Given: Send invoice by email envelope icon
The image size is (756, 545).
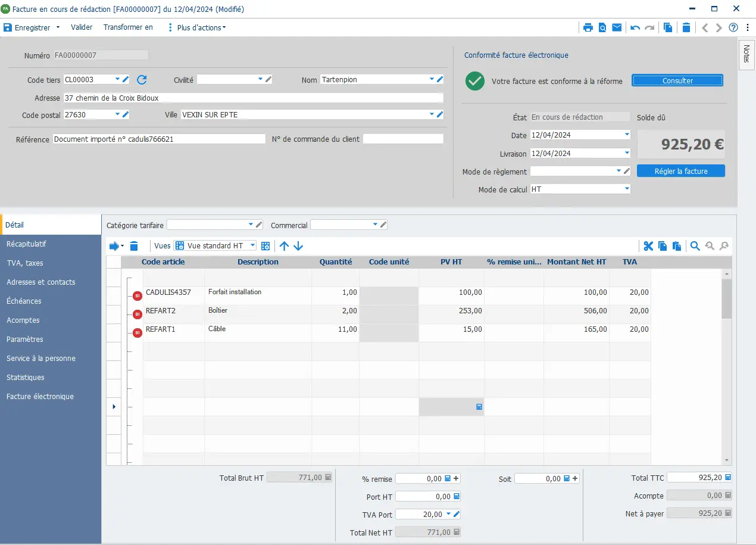Looking at the screenshot, I should pos(617,27).
